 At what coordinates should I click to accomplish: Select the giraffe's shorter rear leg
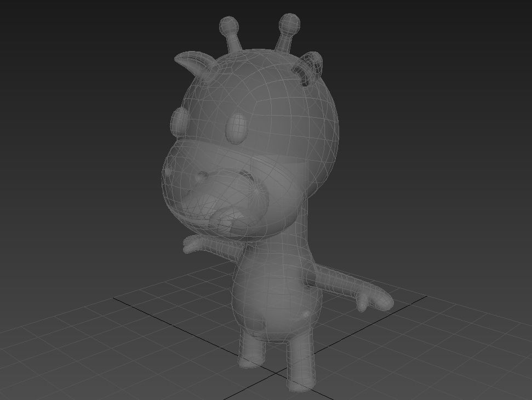(251, 350)
